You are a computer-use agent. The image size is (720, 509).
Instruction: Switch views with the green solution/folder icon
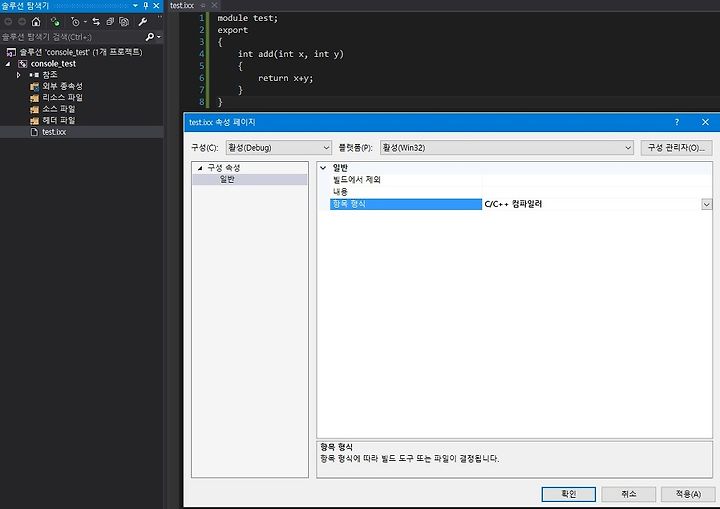(55, 22)
